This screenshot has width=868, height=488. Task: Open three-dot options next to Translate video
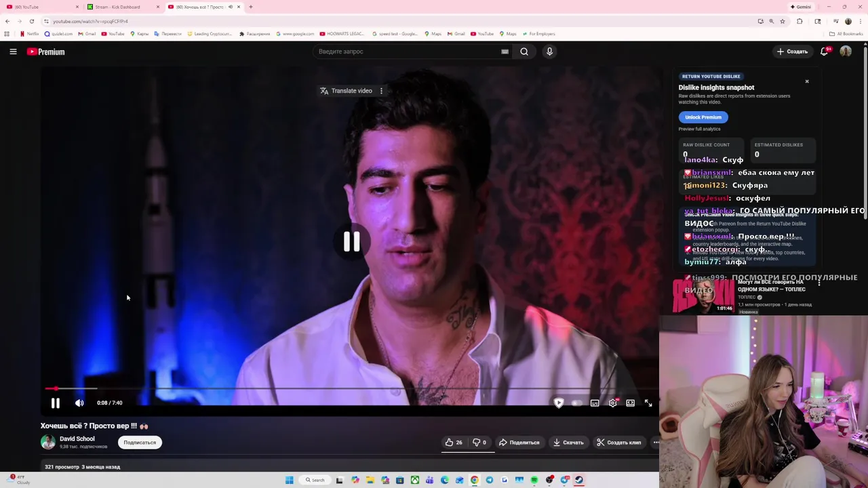pos(381,91)
